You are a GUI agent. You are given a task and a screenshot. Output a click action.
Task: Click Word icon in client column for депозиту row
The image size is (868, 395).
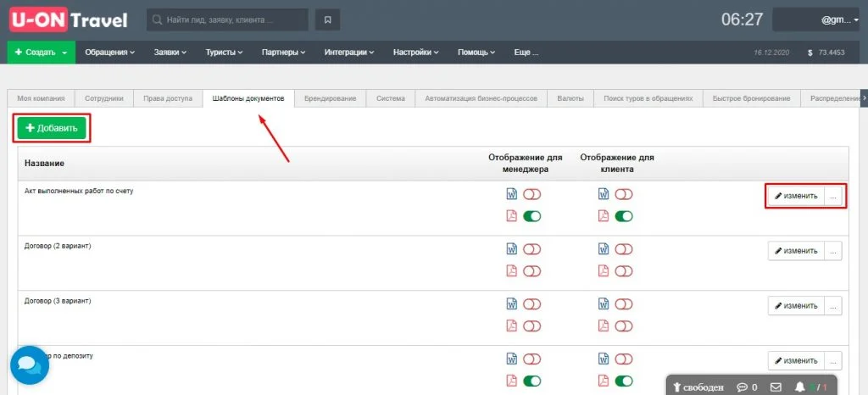[604, 359]
